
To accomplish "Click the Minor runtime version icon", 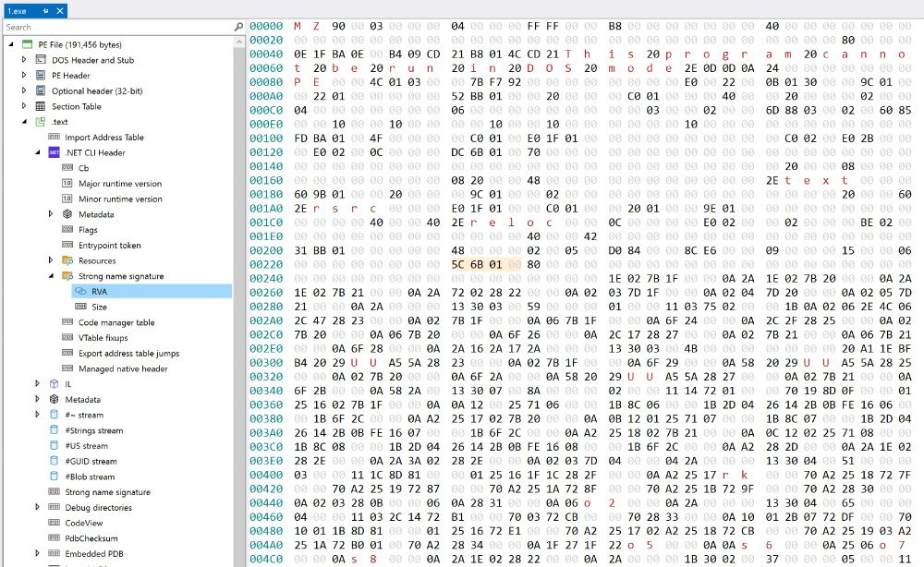I will click(x=67, y=199).
